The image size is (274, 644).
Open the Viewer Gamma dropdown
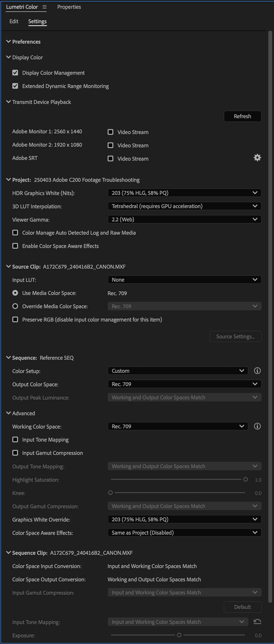point(184,219)
